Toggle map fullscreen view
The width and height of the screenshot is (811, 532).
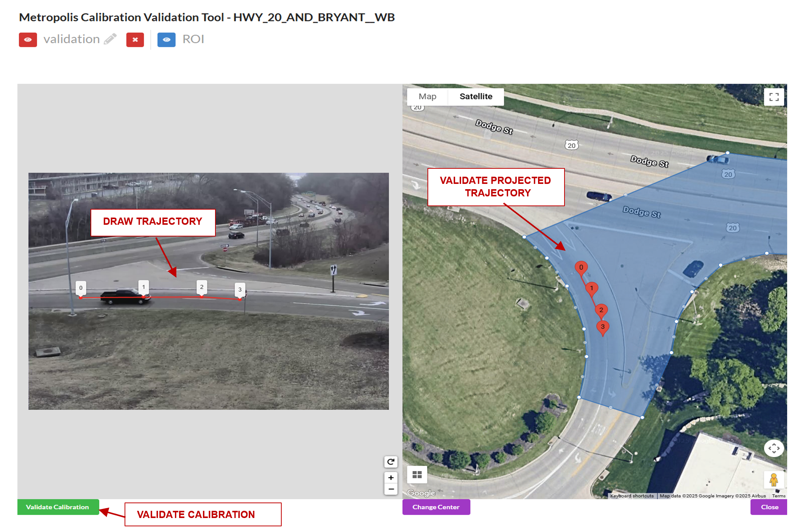[x=774, y=97]
